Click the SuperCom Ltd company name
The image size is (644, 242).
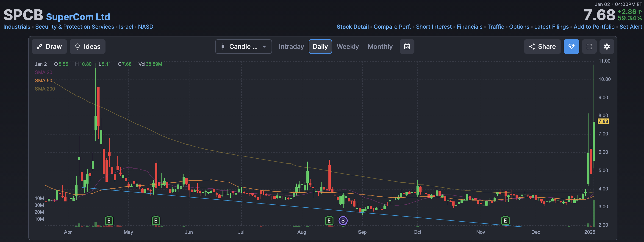[x=78, y=17]
